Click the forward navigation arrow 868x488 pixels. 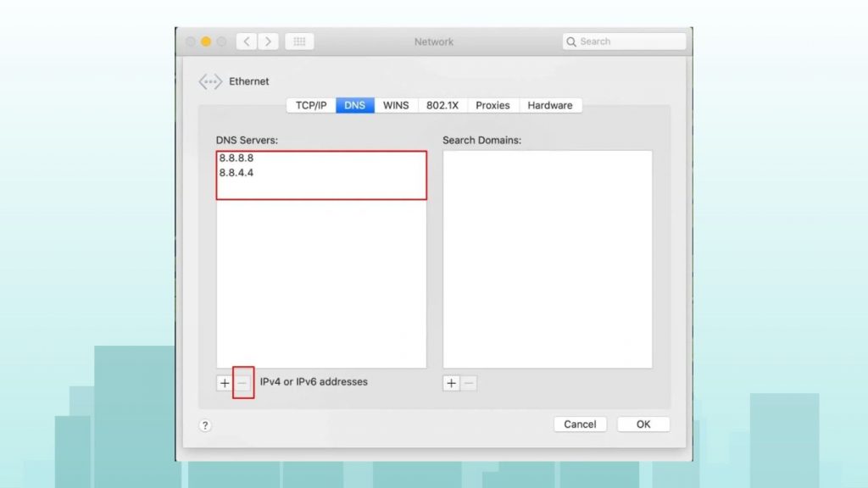point(269,41)
